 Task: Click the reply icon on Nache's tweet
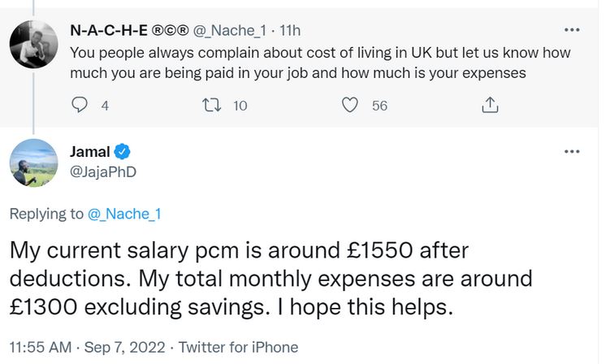coord(80,106)
